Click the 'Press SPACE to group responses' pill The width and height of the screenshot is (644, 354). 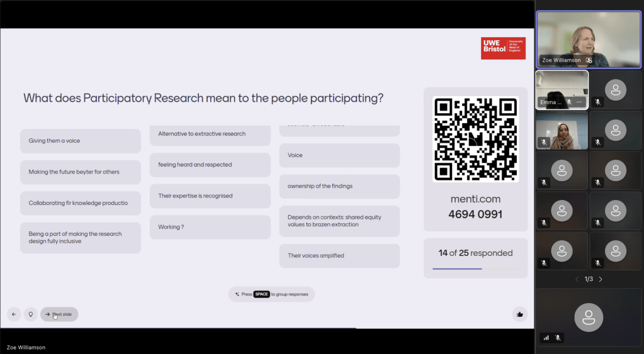tap(271, 294)
